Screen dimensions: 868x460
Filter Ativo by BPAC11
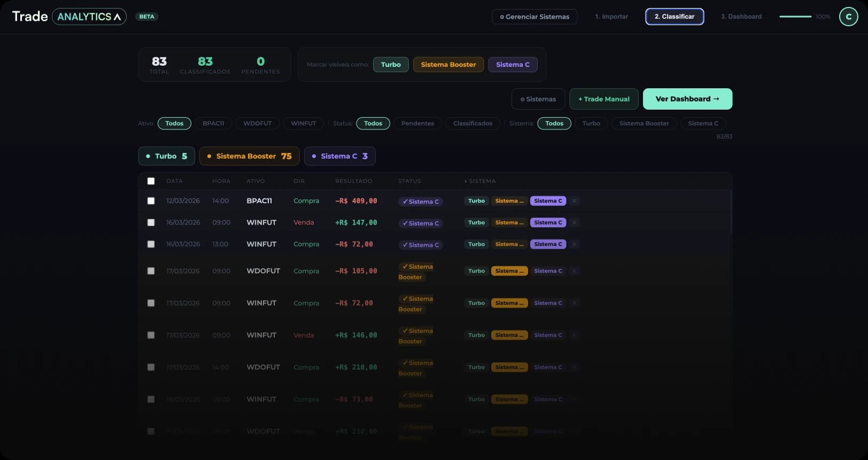pyautogui.click(x=213, y=124)
